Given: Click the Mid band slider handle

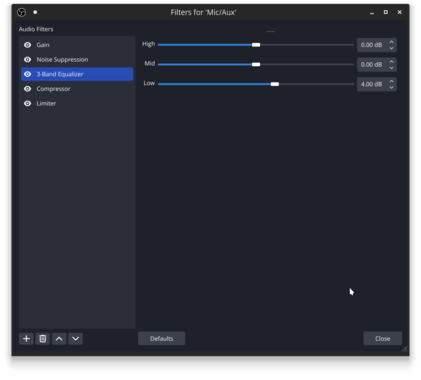Looking at the screenshot, I should 256,64.
